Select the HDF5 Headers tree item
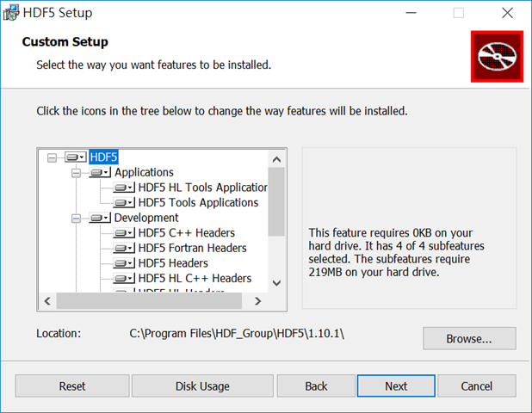This screenshot has height=413, width=532. [173, 263]
